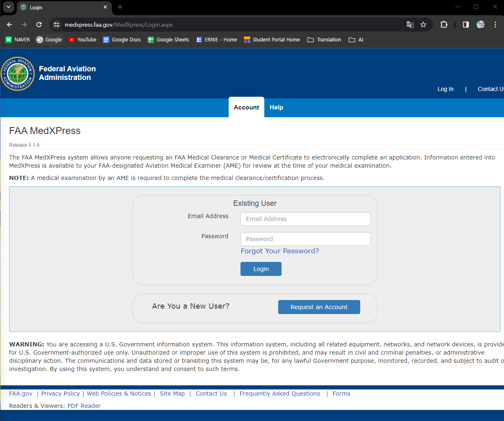Open the translate page icon
The height and width of the screenshot is (421, 504).
tap(410, 25)
